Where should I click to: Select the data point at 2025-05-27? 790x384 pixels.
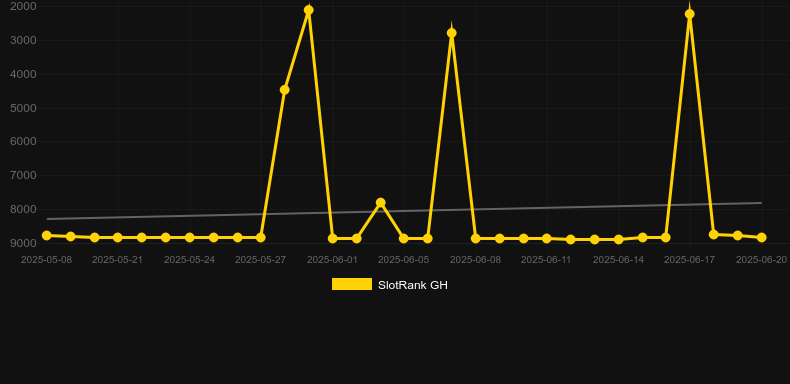point(260,237)
